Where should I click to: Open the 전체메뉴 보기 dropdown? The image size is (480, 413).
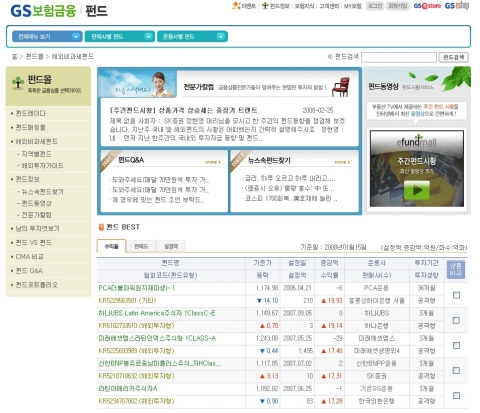pyautogui.click(x=47, y=36)
